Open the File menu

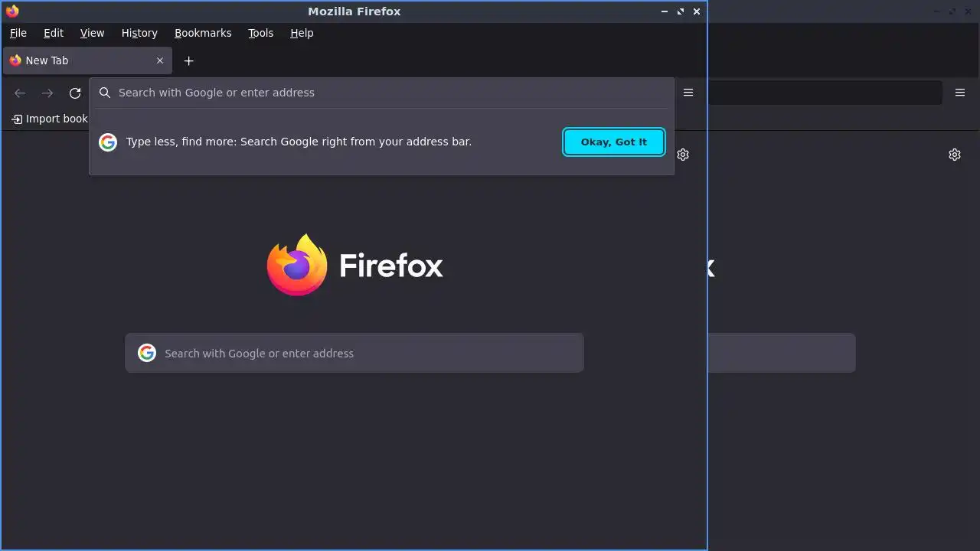[x=18, y=33]
